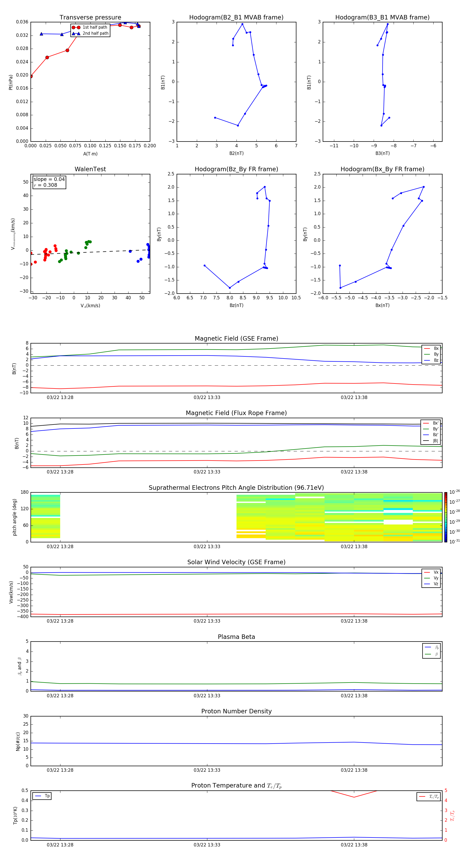Select the "Magnetic Field (GSE Frame)" title

[236, 339]
